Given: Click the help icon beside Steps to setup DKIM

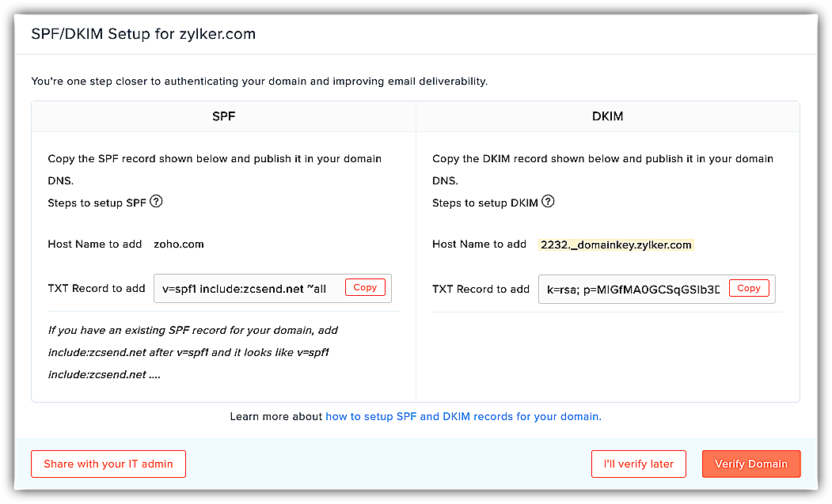Looking at the screenshot, I should click(548, 202).
